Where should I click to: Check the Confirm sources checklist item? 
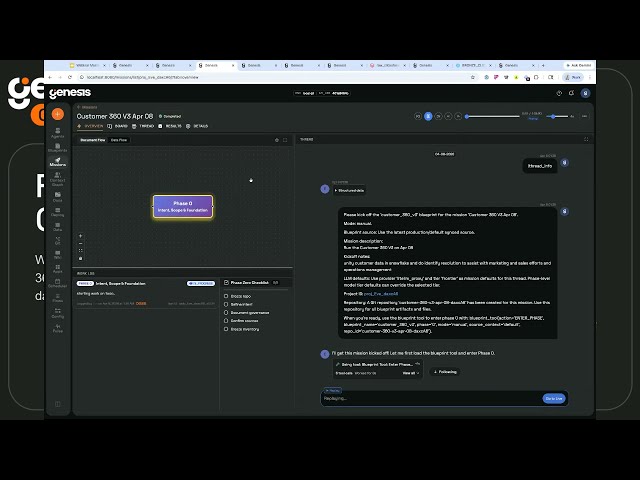[226, 321]
